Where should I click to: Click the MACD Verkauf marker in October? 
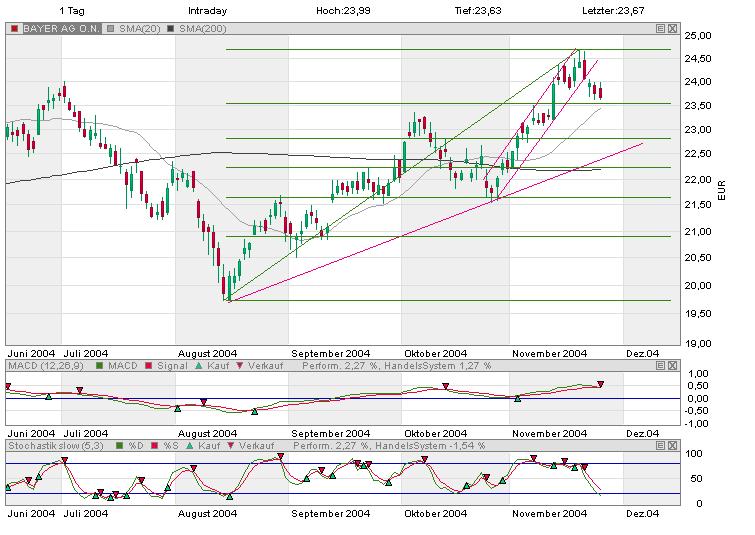(x=446, y=386)
